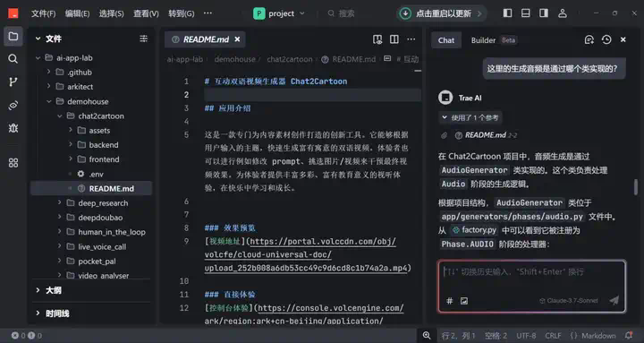Click 点击重启以更新 update button

pyautogui.click(x=442, y=13)
